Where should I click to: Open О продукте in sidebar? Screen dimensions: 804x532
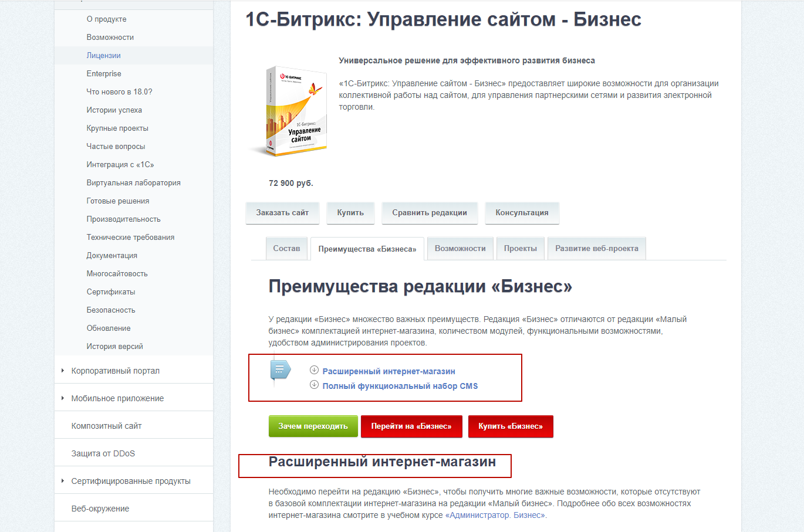pyautogui.click(x=106, y=19)
